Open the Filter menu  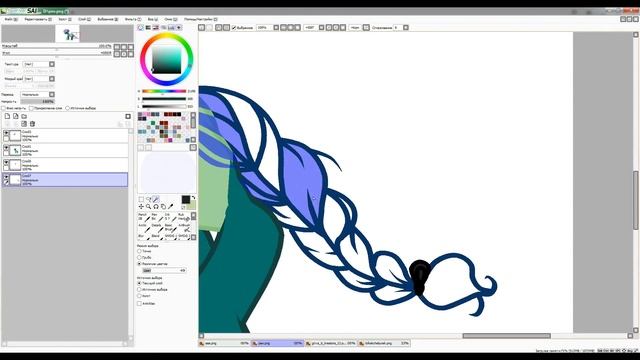pyautogui.click(x=133, y=19)
